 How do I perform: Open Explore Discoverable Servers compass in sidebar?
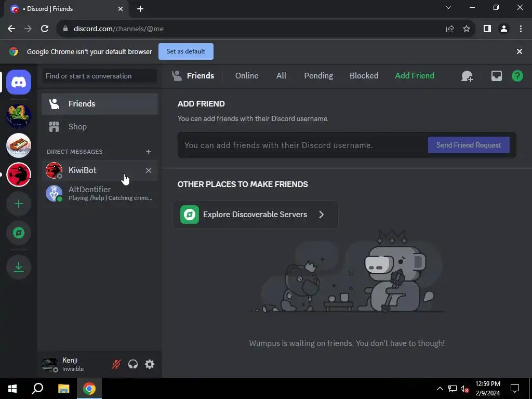click(19, 233)
